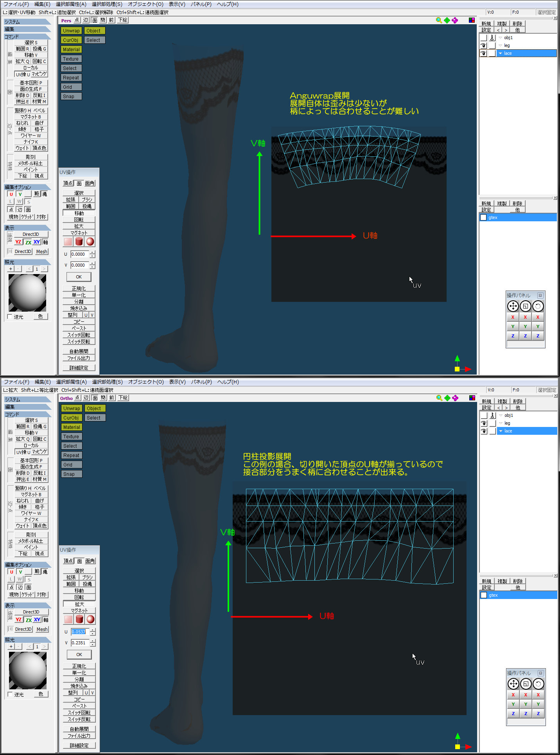560x755 pixels.
Task: Click the green pan view icon in the lower window
Action: point(447,398)
